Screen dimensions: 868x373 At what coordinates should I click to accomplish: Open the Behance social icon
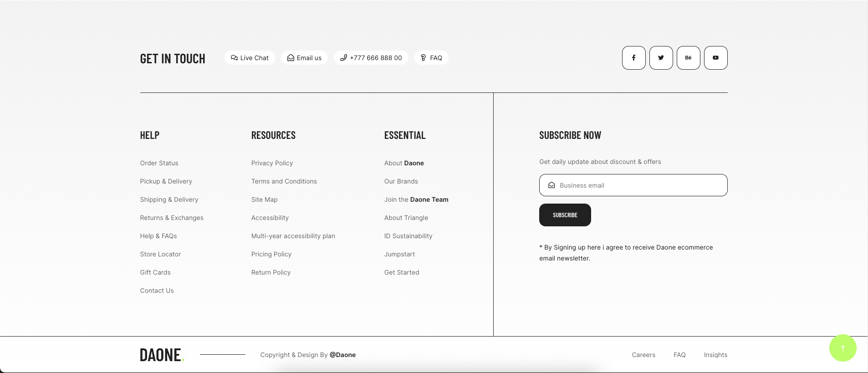coord(688,58)
